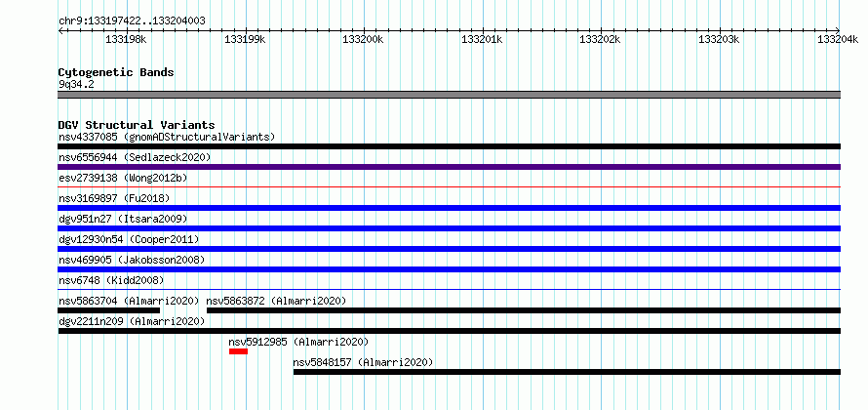Open the esv2739138 (Wong2012b) label
The height and width of the screenshot is (410, 868).
point(123,178)
